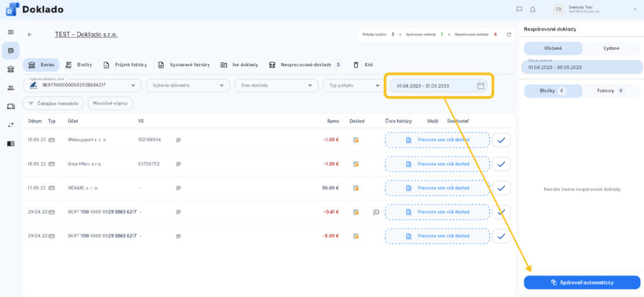Image resolution: width=644 pixels, height=297 pixels.
Task: Click the drop zone in the SmartMan row
Action: (437, 164)
